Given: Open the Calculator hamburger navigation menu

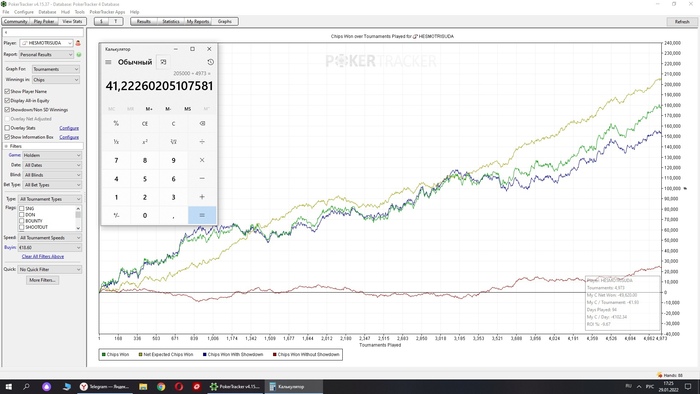Looking at the screenshot, I should pyautogui.click(x=108, y=62).
